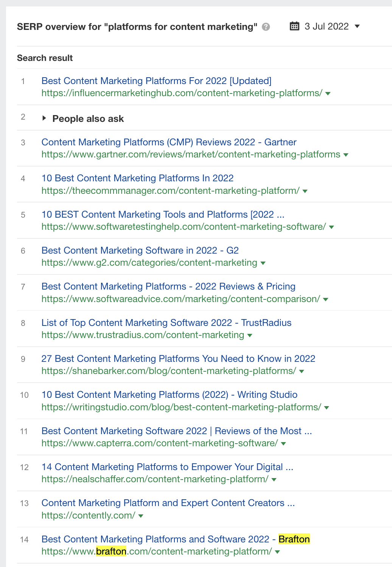Click the trustradius URL dropdown arrow

[x=250, y=335]
